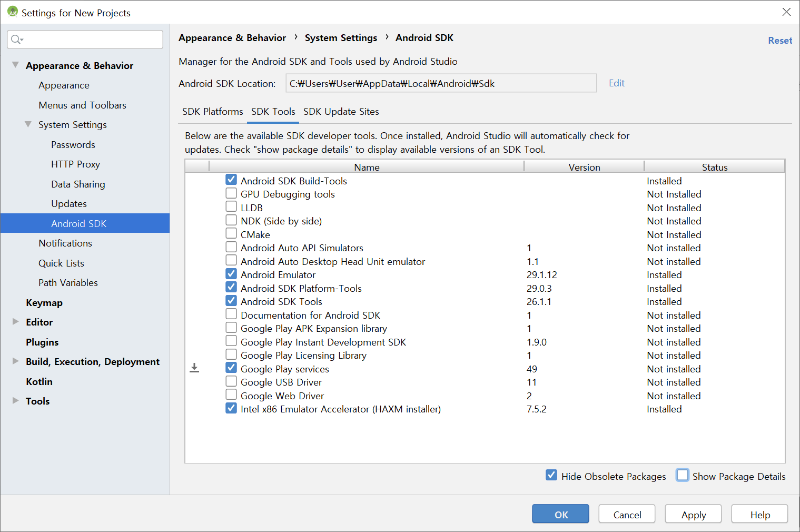Click the Android Studio icon in title bar

(x=13, y=11)
